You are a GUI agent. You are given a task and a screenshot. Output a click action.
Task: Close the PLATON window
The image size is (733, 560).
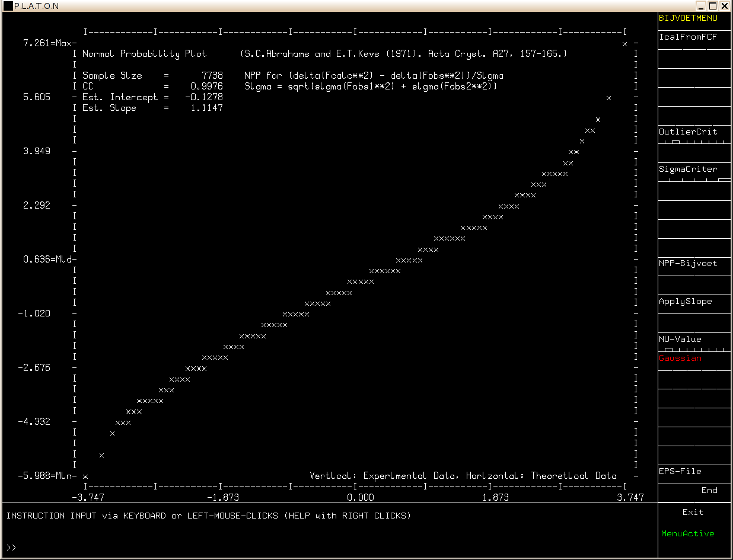725,6
